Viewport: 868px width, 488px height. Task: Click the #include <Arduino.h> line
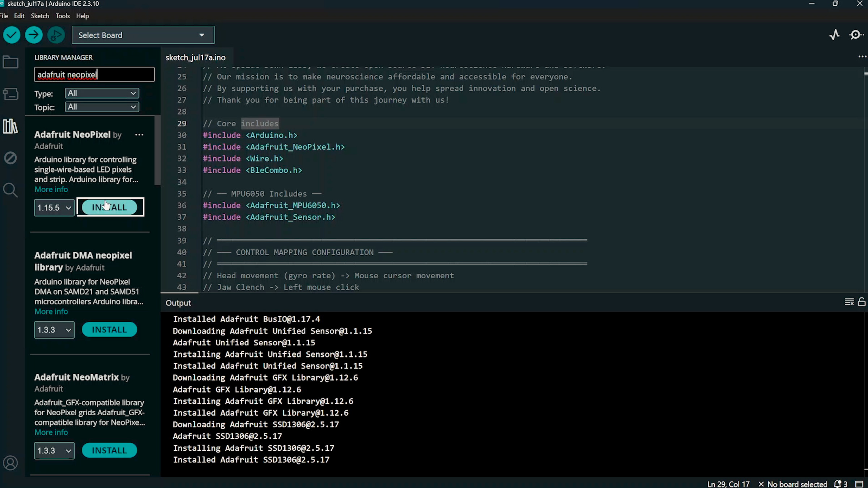(x=250, y=136)
